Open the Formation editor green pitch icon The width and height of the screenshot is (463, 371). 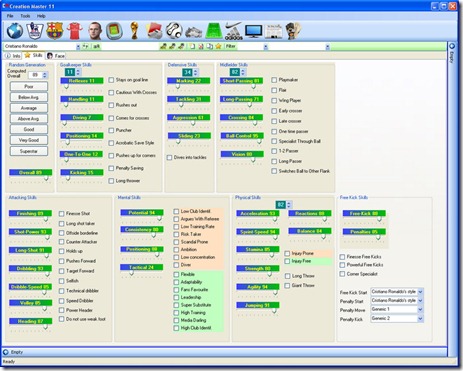coord(214,31)
